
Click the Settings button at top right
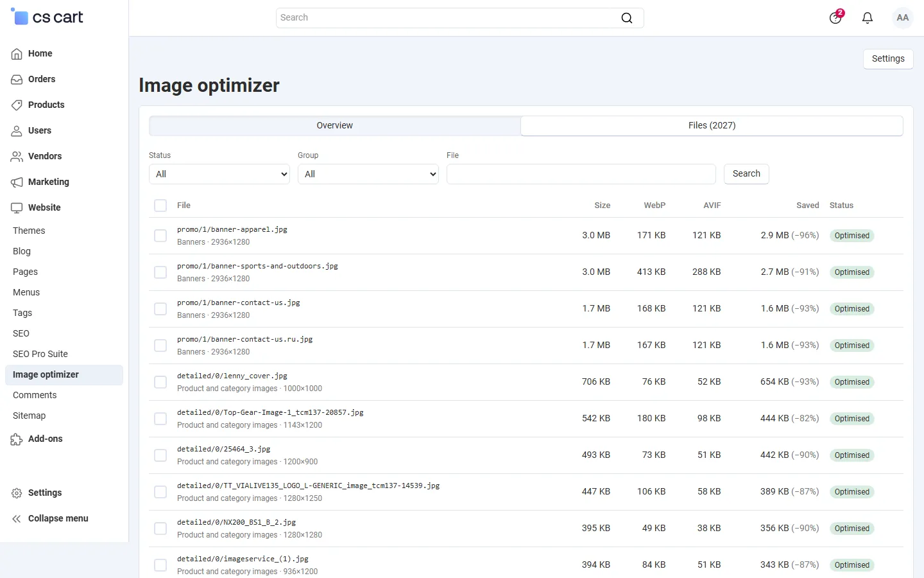pos(888,59)
